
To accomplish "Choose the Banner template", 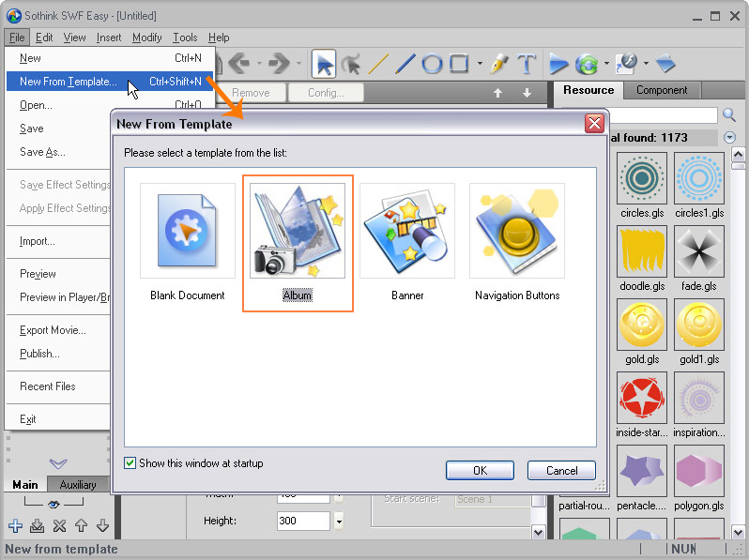I will tap(407, 243).
